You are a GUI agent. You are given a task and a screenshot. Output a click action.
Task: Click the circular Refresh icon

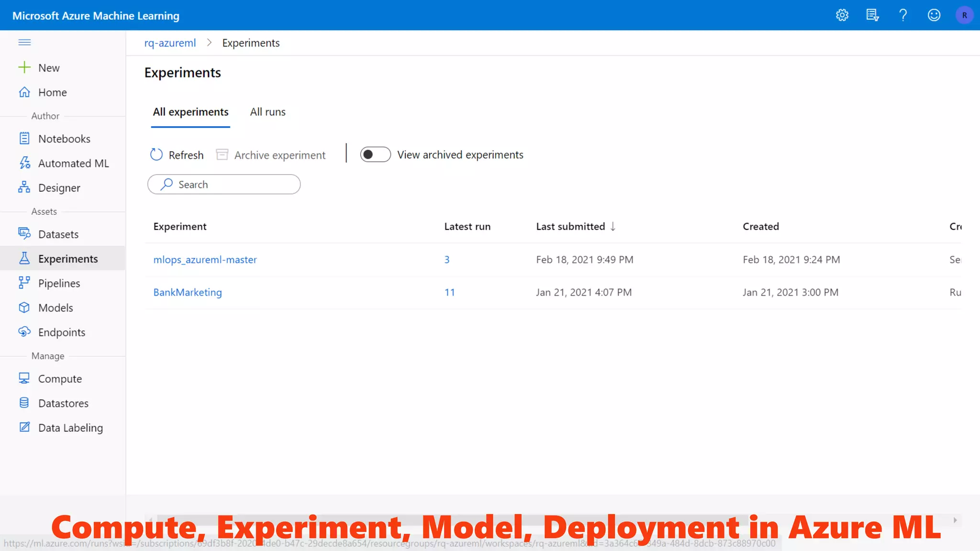156,154
